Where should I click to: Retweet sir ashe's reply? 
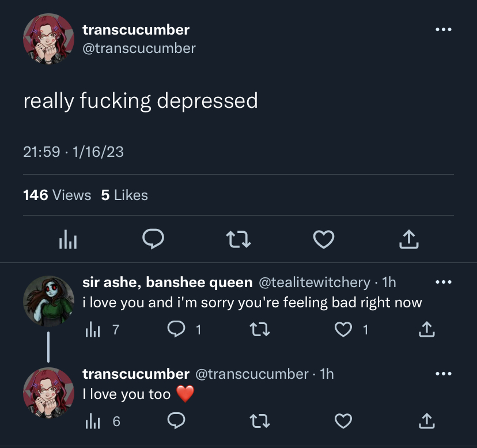259,330
